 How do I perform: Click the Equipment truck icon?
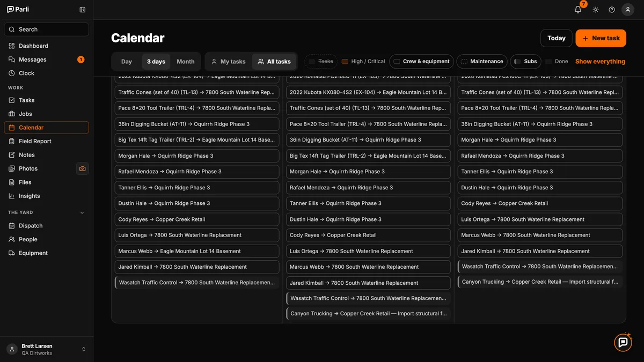tap(12, 253)
